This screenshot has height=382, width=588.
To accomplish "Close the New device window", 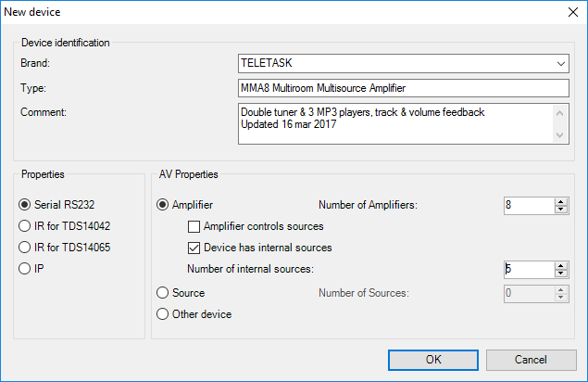I will [x=569, y=12].
